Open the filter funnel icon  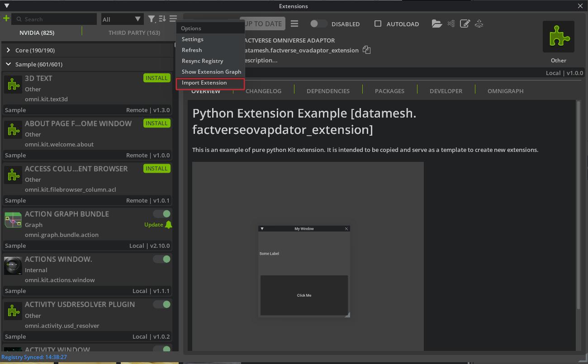point(152,19)
